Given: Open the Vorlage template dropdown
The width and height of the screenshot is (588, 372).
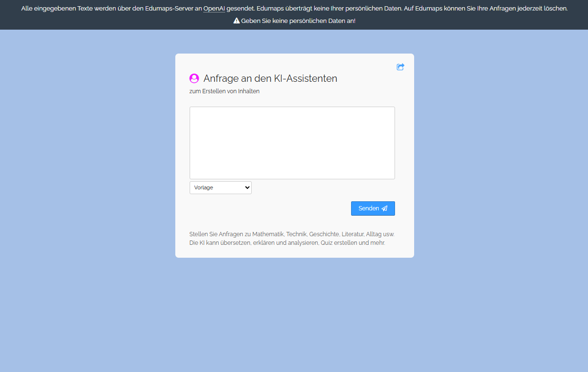Looking at the screenshot, I should (220, 187).
